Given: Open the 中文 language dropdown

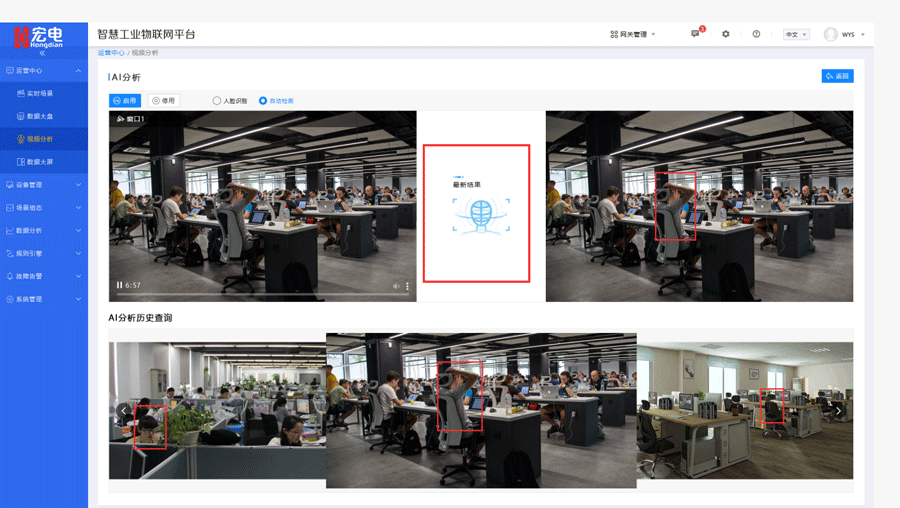Looking at the screenshot, I should [796, 34].
